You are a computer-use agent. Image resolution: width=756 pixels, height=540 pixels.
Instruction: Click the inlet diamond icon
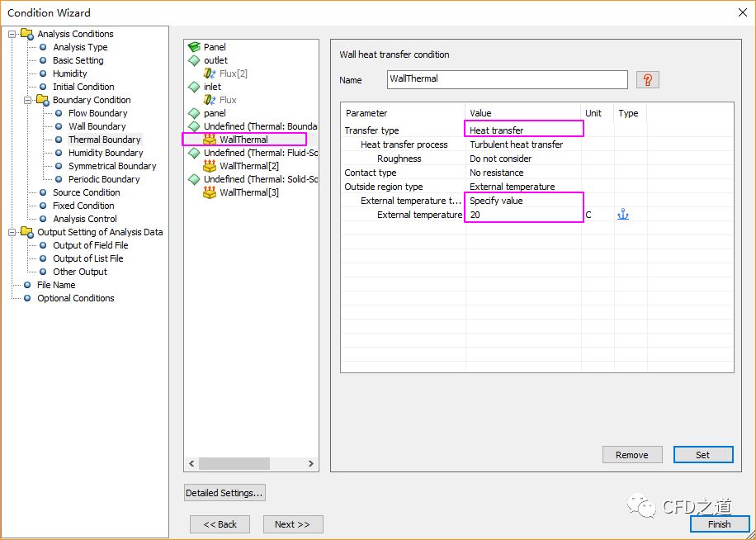194,87
